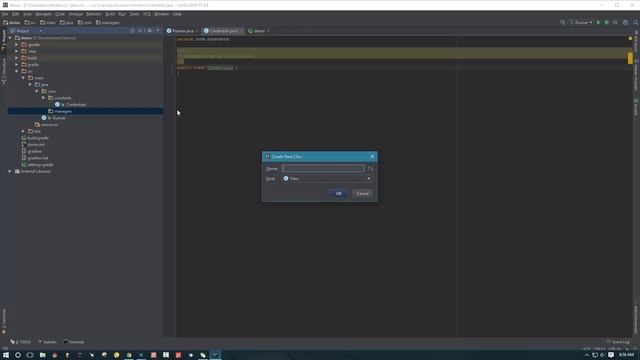Open the Event Log

point(618,342)
